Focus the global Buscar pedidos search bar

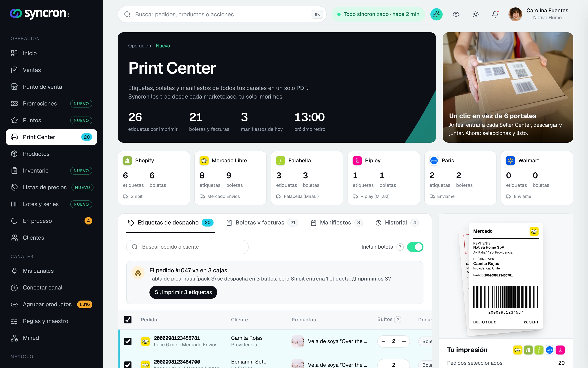[222, 14]
